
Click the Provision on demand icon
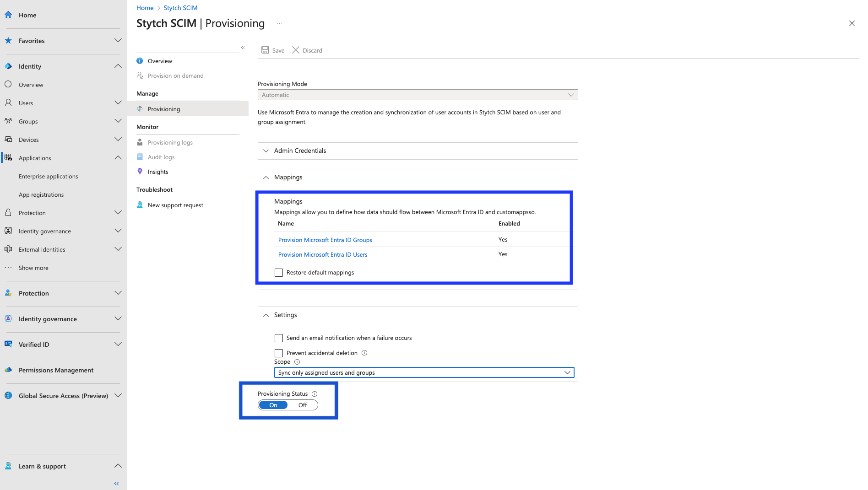pos(140,75)
